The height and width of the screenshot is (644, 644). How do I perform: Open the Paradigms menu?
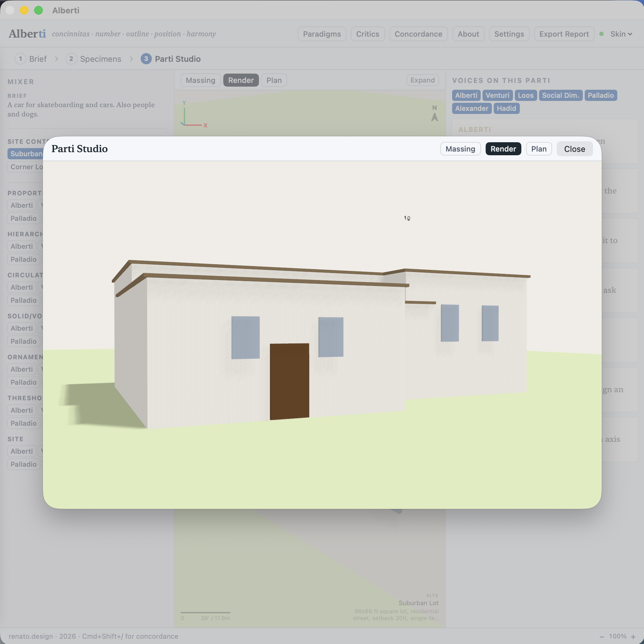[322, 34]
